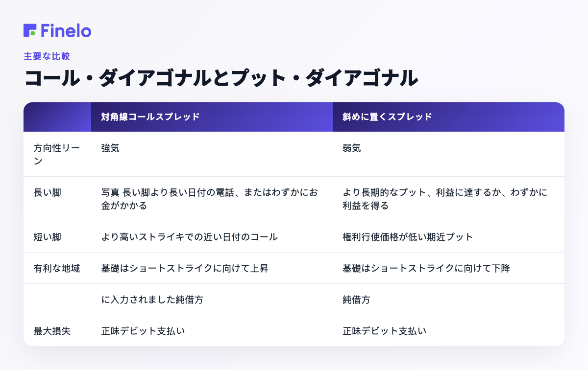Click the 方向性リーン row label
The image size is (588, 370).
coord(57,154)
